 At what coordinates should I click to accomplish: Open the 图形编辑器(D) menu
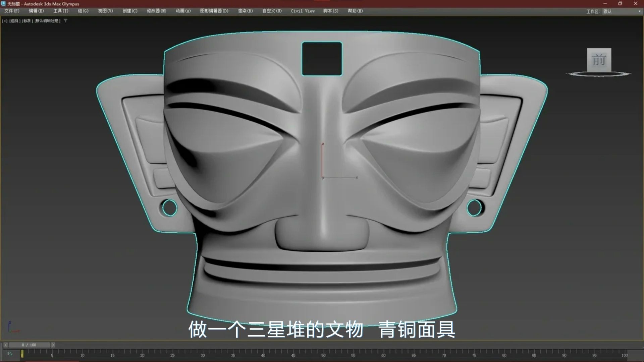214,11
